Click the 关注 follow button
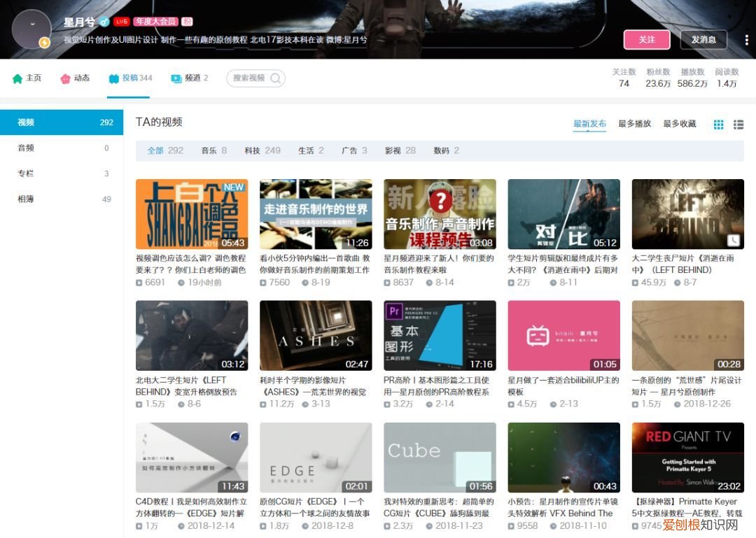The width and height of the screenshot is (756, 538). 647,40
